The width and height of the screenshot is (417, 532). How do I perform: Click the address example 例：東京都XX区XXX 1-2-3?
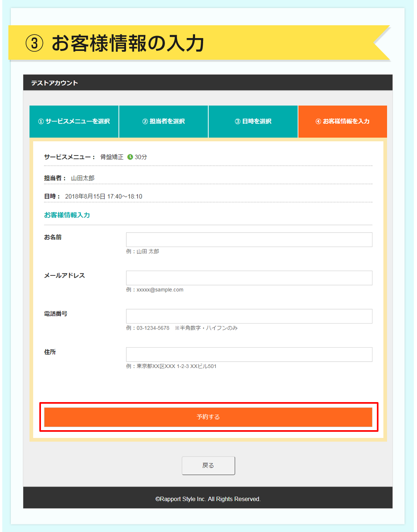(171, 366)
